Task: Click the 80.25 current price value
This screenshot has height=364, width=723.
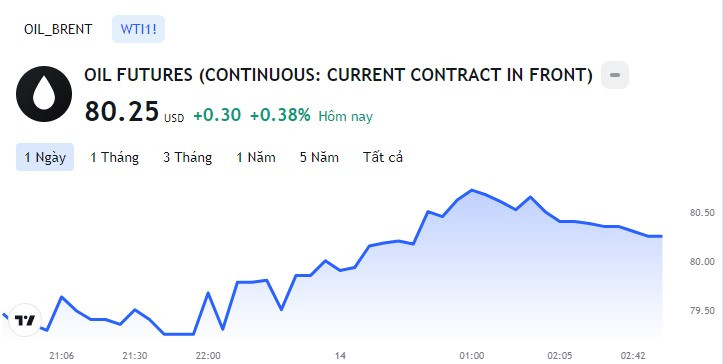Action: [122, 111]
